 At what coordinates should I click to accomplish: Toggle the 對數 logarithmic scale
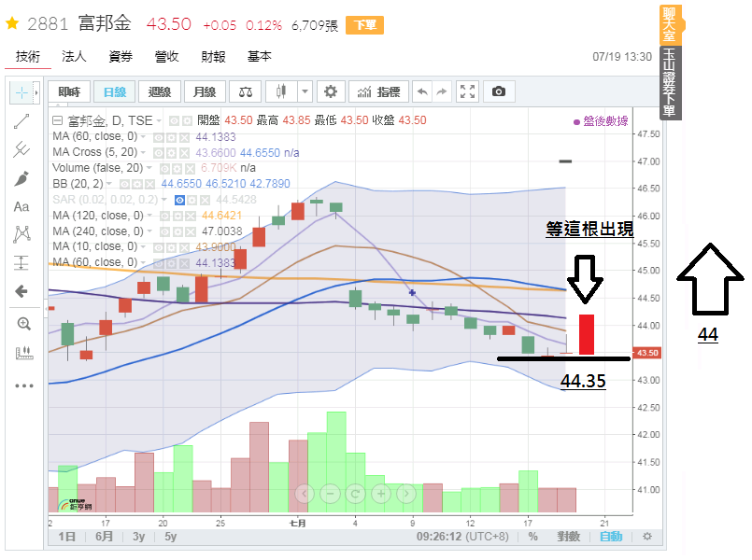tap(568, 537)
